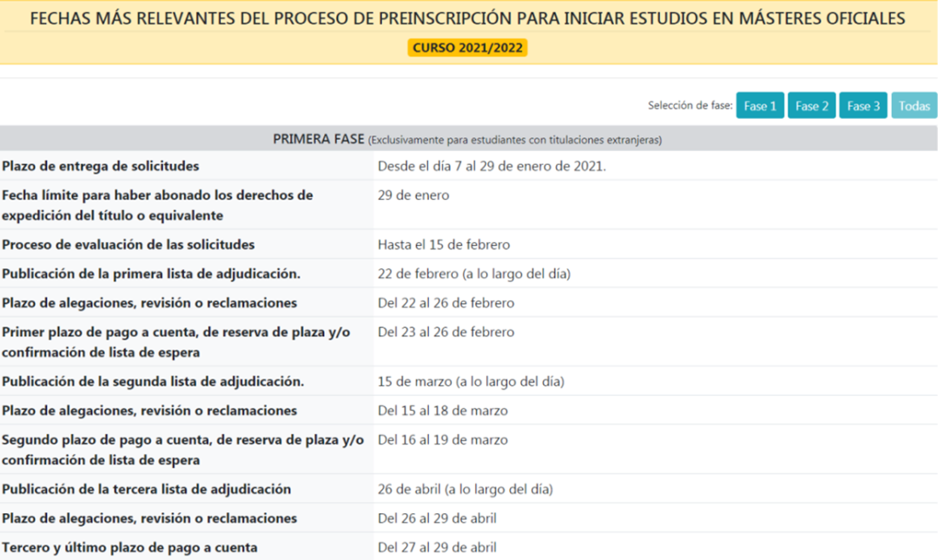Click the 'Selección de fase:' label
938x560 pixels.
(690, 106)
